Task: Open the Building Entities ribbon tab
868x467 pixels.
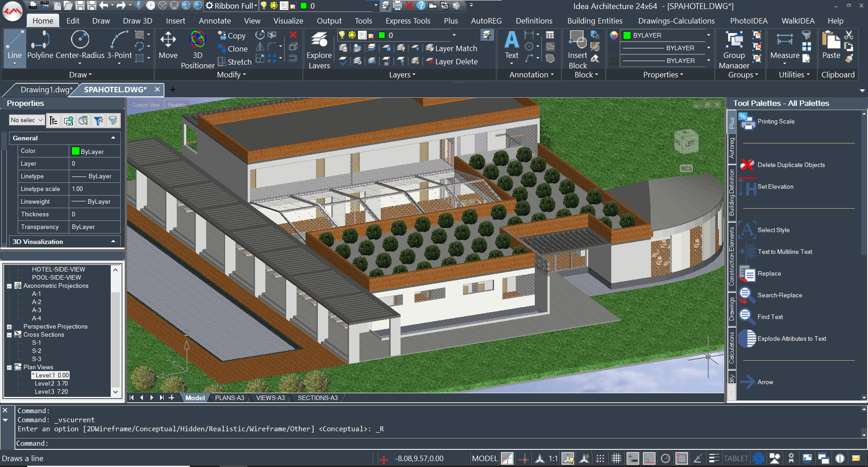Action: click(594, 21)
